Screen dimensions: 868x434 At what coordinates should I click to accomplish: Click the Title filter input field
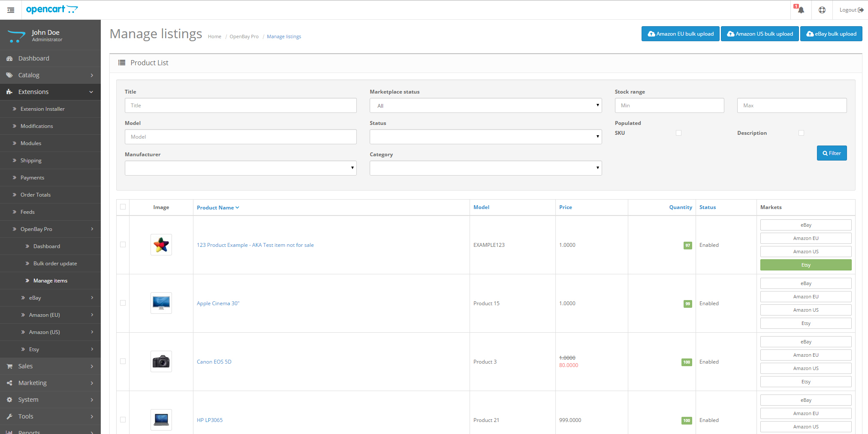point(241,106)
